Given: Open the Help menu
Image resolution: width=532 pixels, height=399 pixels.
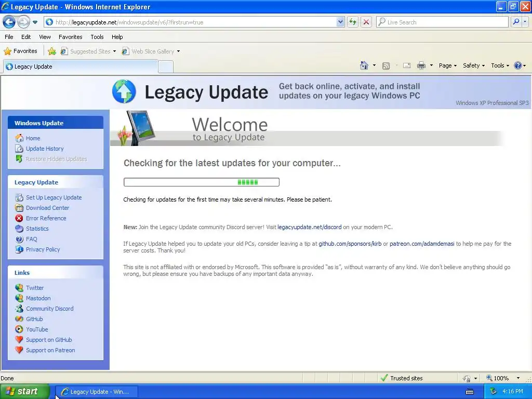Looking at the screenshot, I should click(x=117, y=37).
